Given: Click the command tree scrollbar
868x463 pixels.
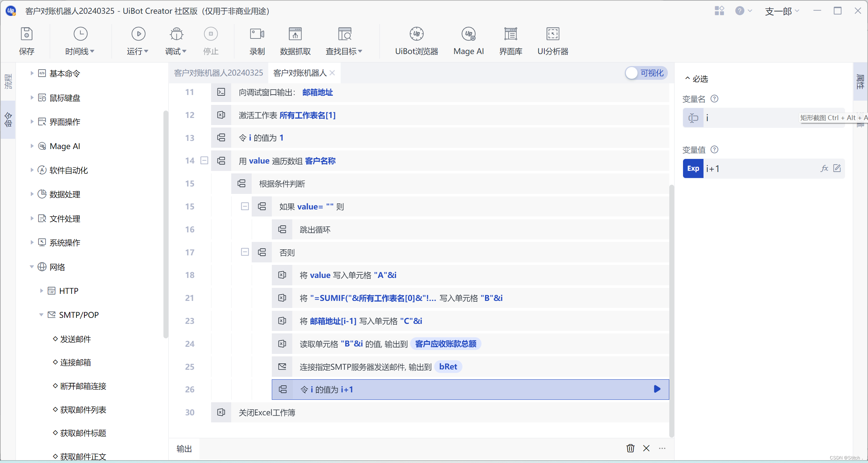Looking at the screenshot, I should (166, 224).
